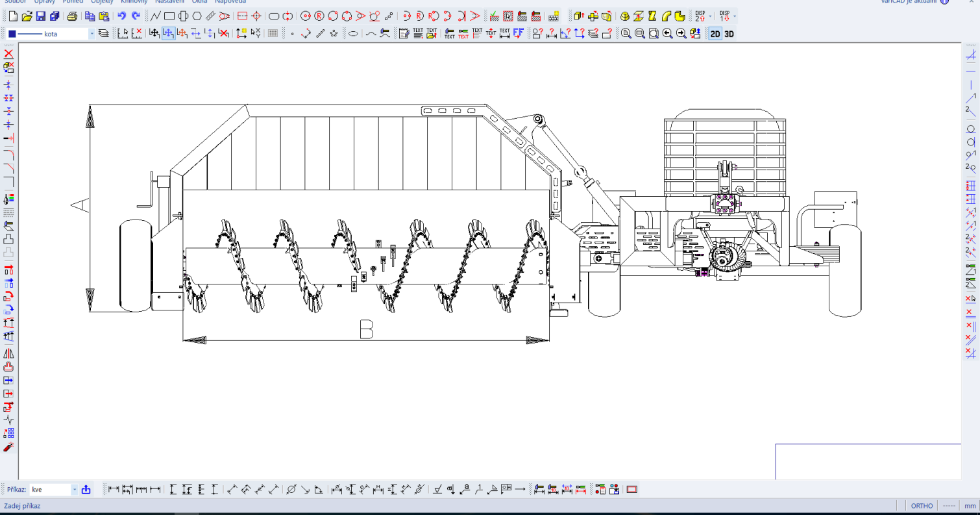The image size is (980, 515).
Task: Expand the Příkaz command history dropdown
Action: 75,490
